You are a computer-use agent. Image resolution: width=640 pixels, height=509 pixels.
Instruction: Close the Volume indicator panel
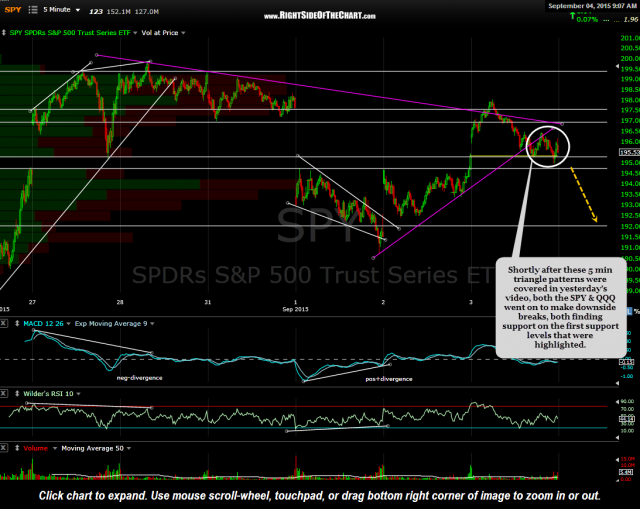coord(3,448)
